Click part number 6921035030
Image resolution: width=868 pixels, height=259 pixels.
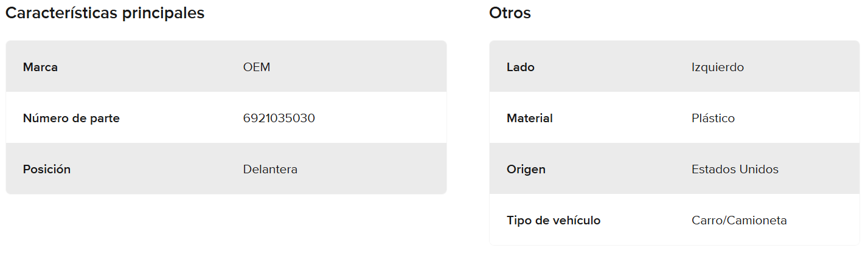[279, 119]
